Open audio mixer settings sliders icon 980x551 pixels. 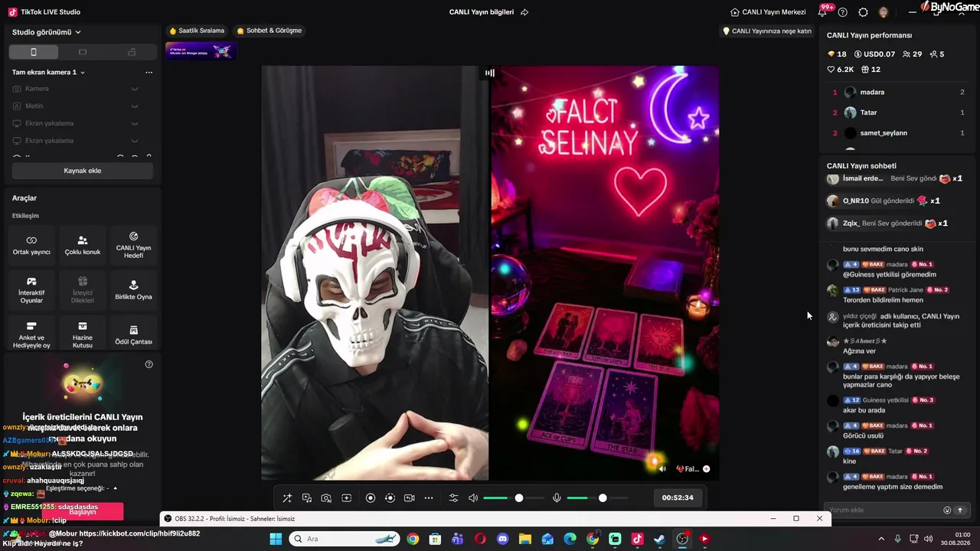point(453,498)
